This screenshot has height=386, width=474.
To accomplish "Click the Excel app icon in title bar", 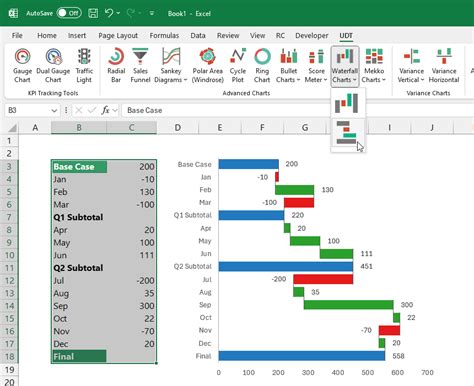I will (13, 13).
